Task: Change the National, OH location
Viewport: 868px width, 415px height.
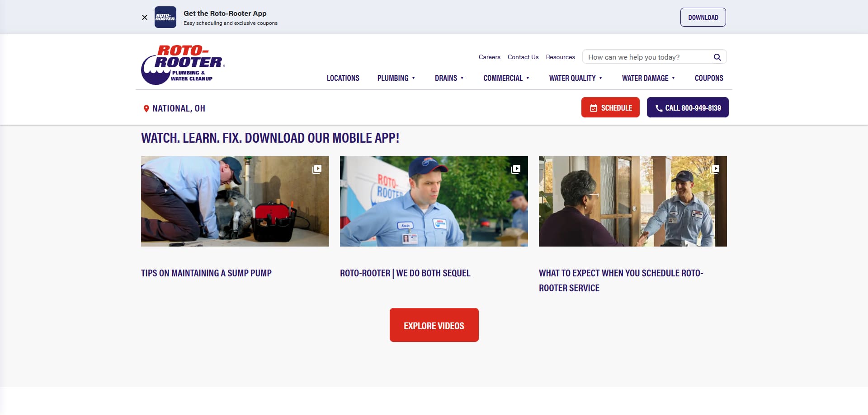Action: (179, 108)
